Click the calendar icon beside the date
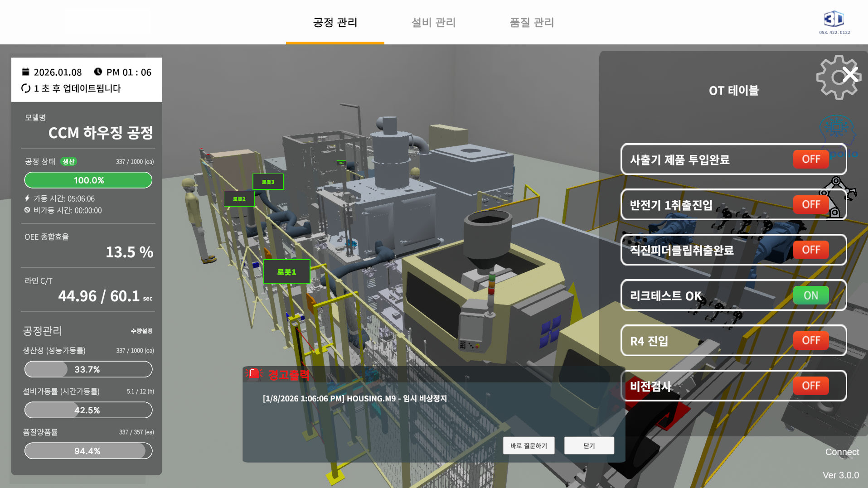 (x=25, y=72)
